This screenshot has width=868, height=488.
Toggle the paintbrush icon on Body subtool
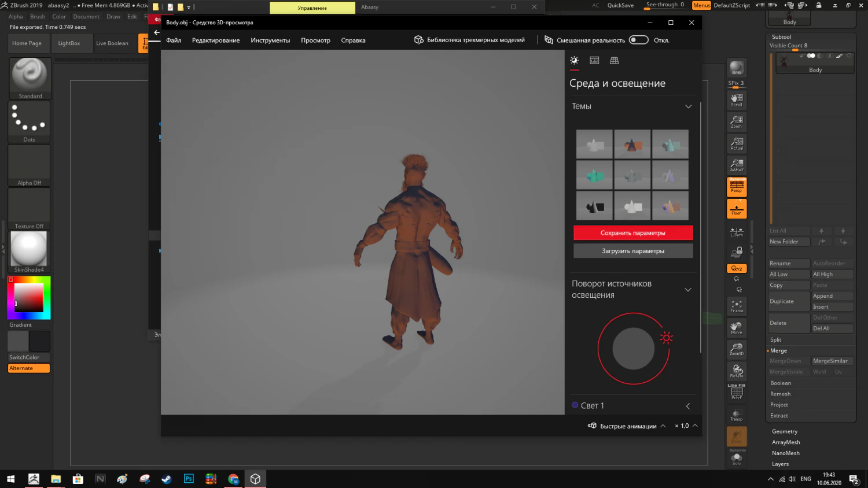coord(838,56)
